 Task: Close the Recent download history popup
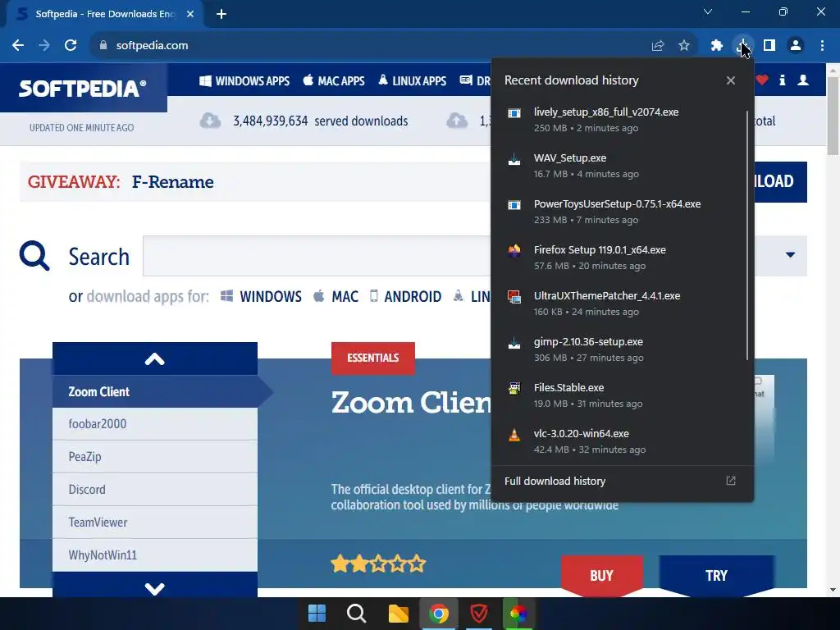pos(731,80)
